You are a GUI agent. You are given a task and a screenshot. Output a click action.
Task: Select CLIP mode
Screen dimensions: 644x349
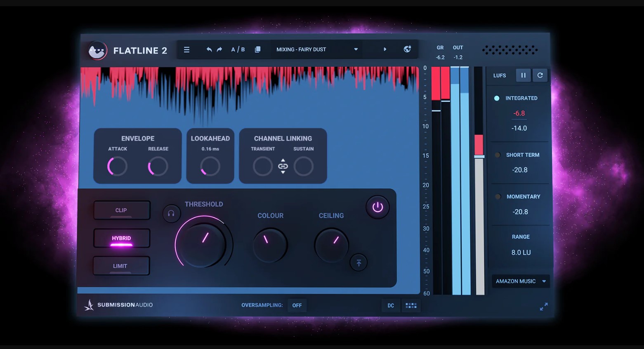(x=121, y=210)
